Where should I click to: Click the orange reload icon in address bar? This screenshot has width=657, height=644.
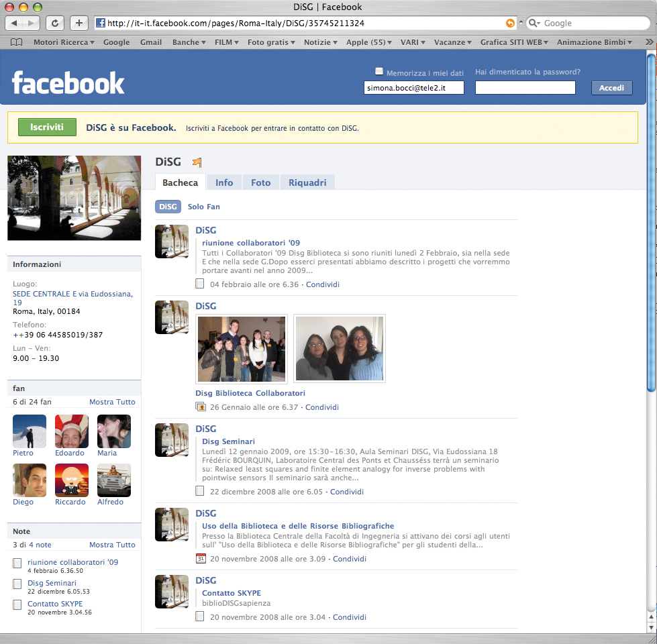[510, 23]
